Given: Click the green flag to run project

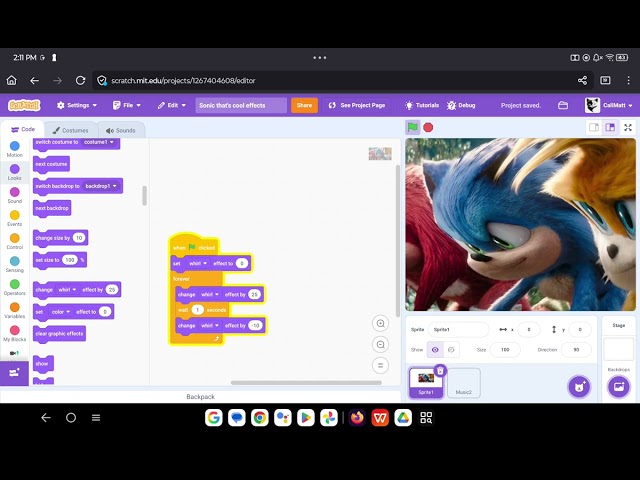Looking at the screenshot, I should pos(413,127).
